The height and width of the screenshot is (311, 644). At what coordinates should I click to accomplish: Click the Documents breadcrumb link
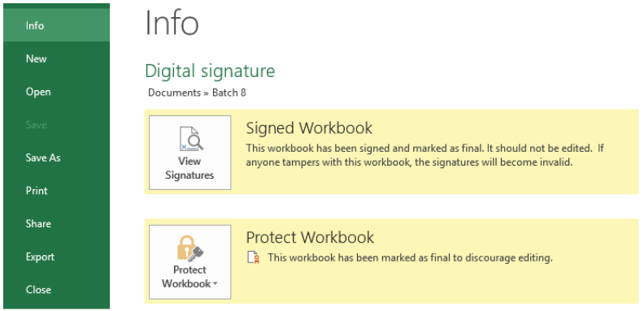click(x=174, y=93)
